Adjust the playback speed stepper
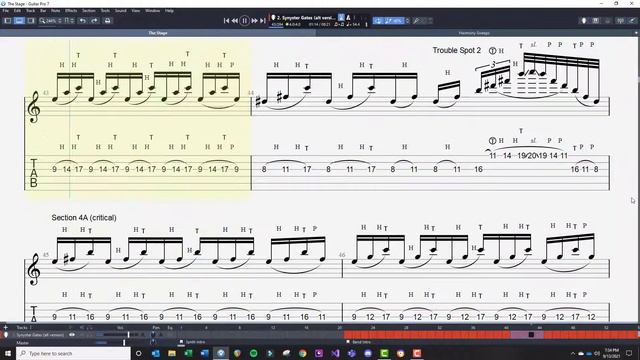Image resolution: width=640 pixels, height=360 pixels. (407, 20)
